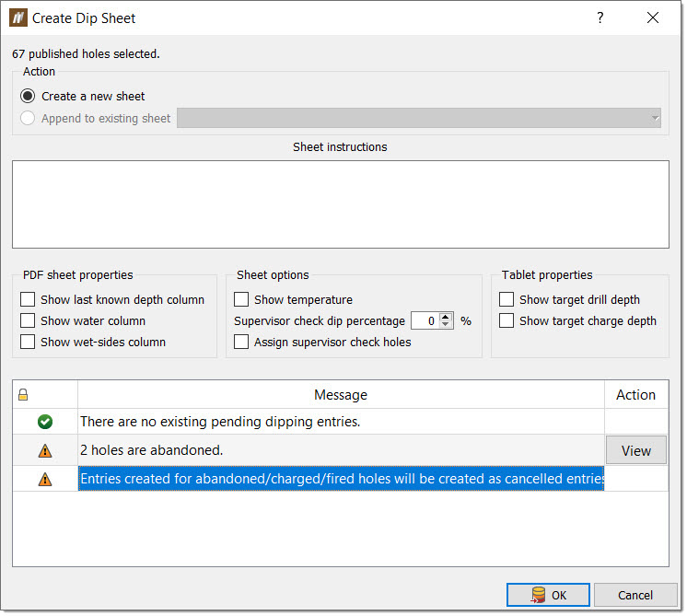Click the OK button

tap(548, 595)
